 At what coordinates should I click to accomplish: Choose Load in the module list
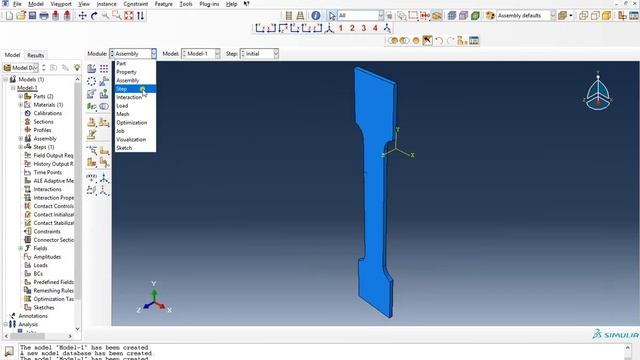pos(135,106)
